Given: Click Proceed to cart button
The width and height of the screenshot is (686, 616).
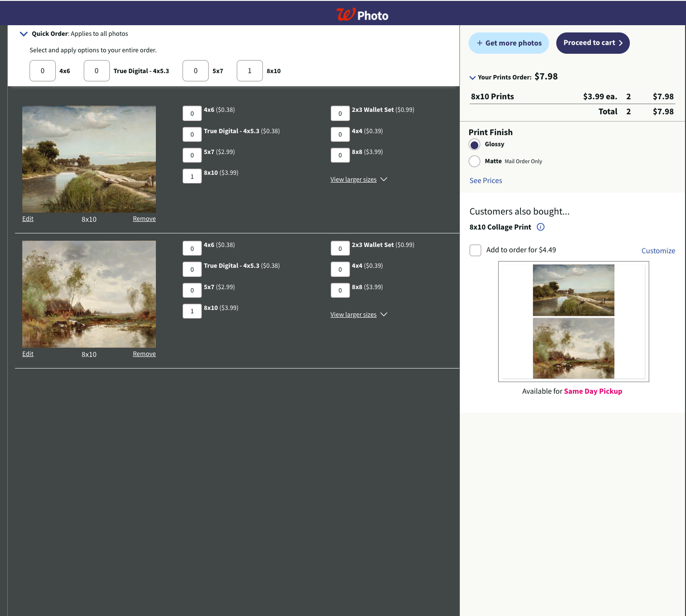Looking at the screenshot, I should (x=593, y=43).
